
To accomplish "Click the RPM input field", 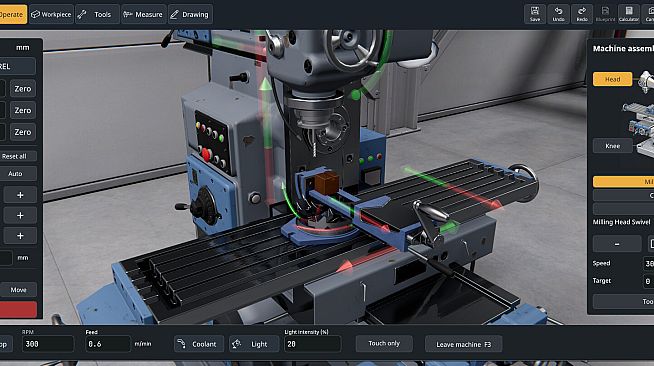I will [x=48, y=344].
